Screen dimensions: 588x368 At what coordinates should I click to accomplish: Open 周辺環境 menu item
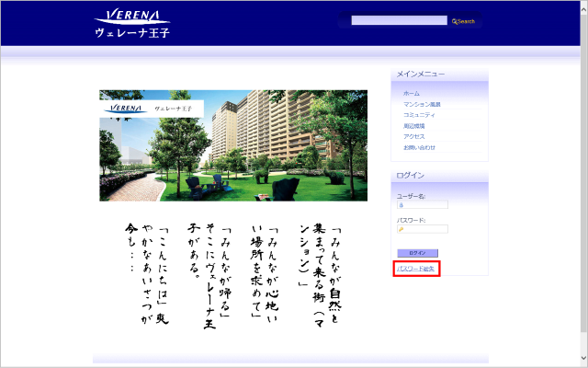(414, 126)
